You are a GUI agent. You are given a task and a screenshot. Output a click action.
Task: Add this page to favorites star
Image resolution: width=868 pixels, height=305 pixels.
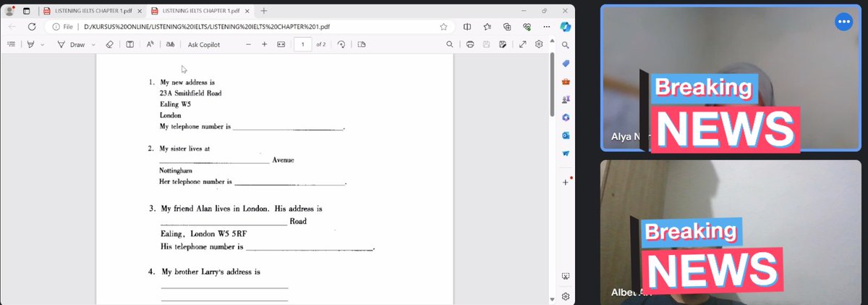point(443,26)
